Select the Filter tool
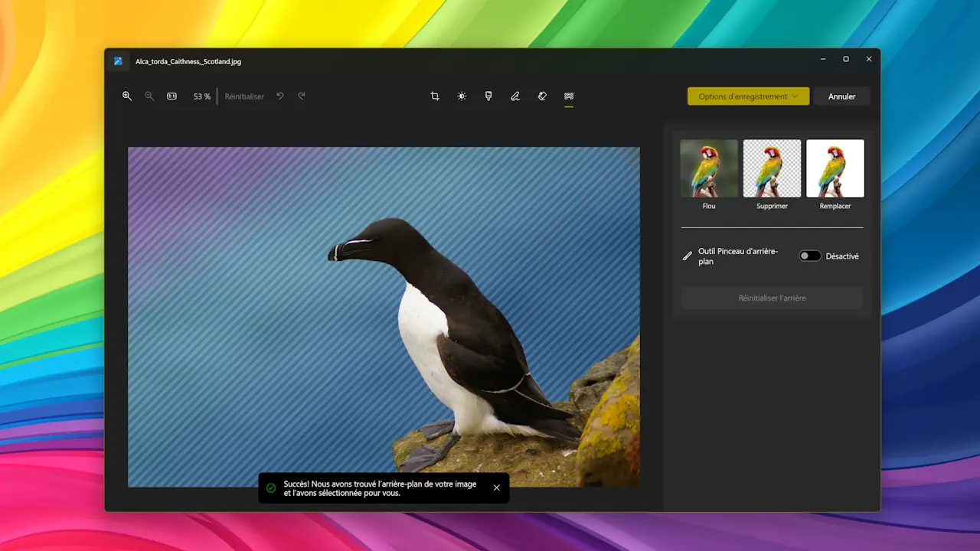980x551 pixels. point(488,96)
